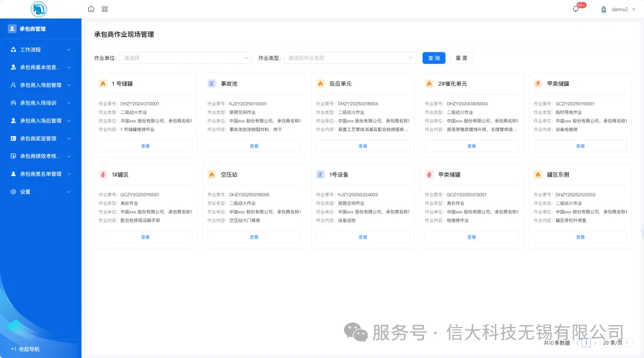The height and width of the screenshot is (358, 644).
Task: Open the 承包商入场后管理 menu item
Action: (x=41, y=121)
